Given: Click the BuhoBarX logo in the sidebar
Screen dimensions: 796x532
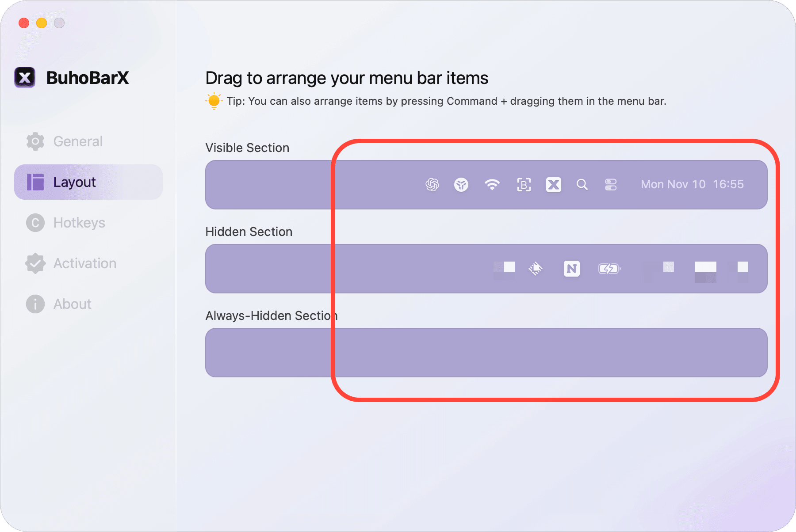Looking at the screenshot, I should [x=25, y=77].
